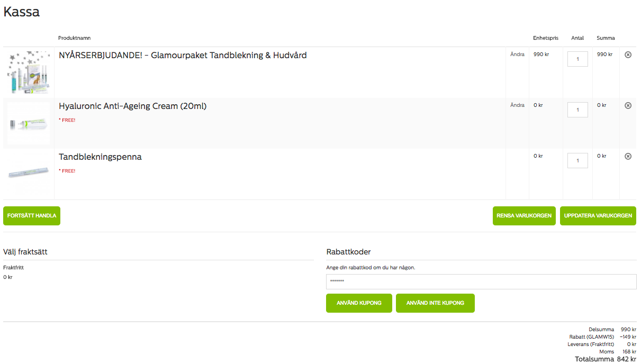The width and height of the screenshot is (641, 364).
Task: Focus quantity field for Tandblekningspenna
Action: tap(577, 160)
